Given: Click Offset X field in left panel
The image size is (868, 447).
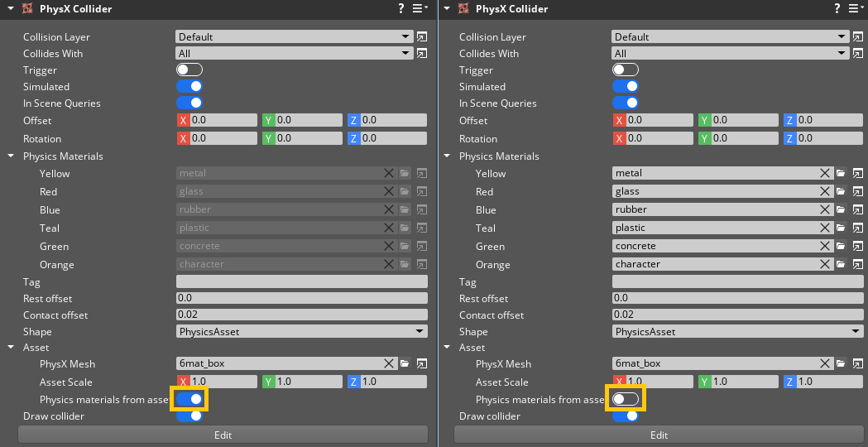Looking at the screenshot, I should coord(217,120).
